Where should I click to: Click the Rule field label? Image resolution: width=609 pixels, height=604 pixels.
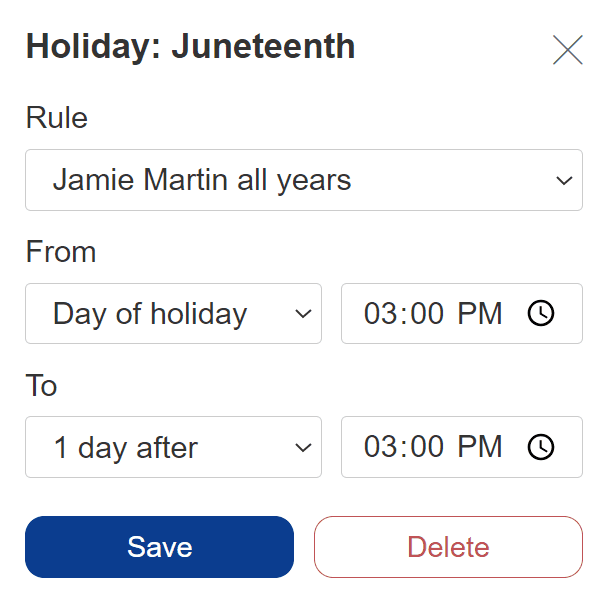pyautogui.click(x=57, y=117)
